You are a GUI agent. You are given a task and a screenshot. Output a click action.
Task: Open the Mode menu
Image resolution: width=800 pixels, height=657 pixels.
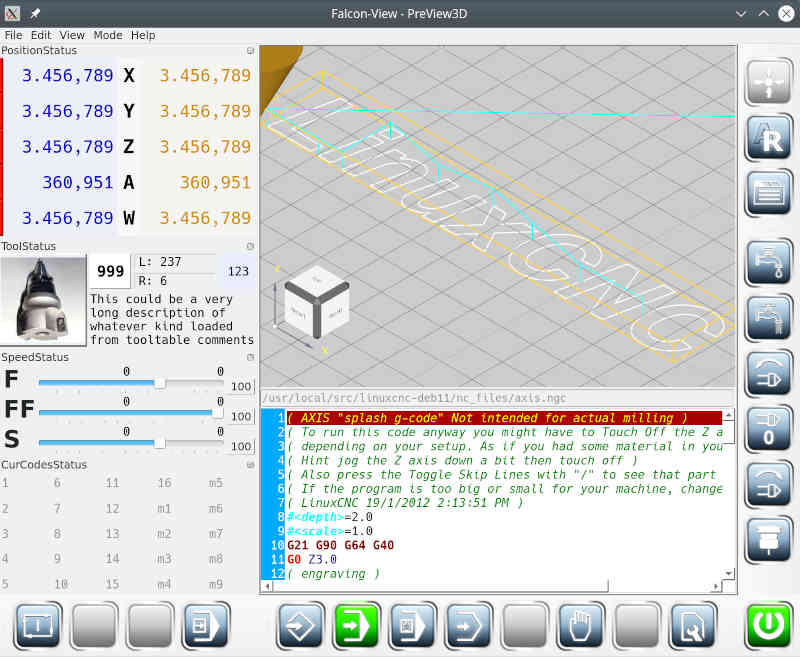click(108, 35)
